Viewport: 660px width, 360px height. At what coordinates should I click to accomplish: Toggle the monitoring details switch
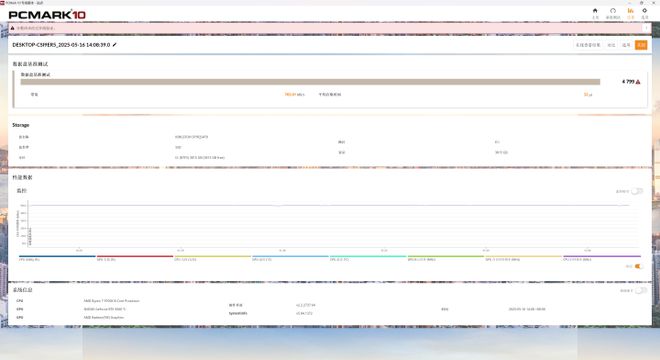click(637, 191)
